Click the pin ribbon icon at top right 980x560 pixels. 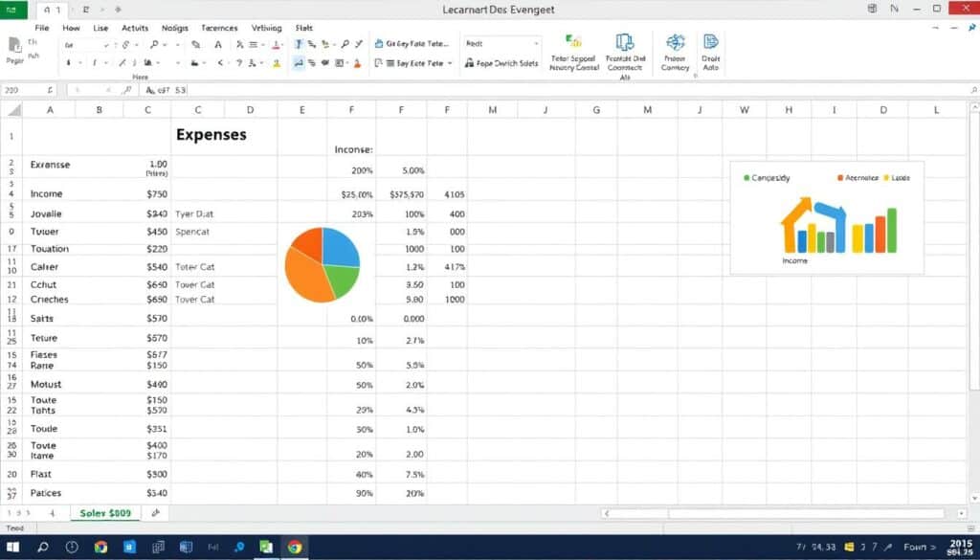coord(972,28)
